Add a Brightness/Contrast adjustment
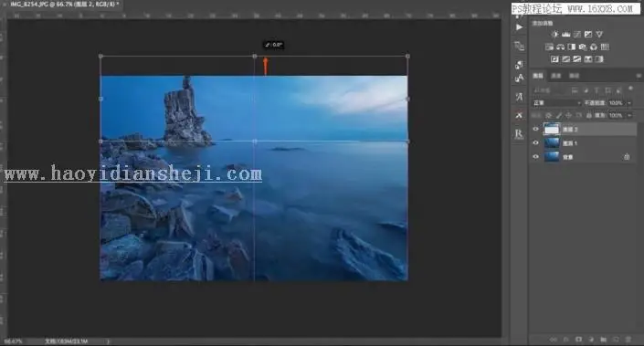 point(554,35)
